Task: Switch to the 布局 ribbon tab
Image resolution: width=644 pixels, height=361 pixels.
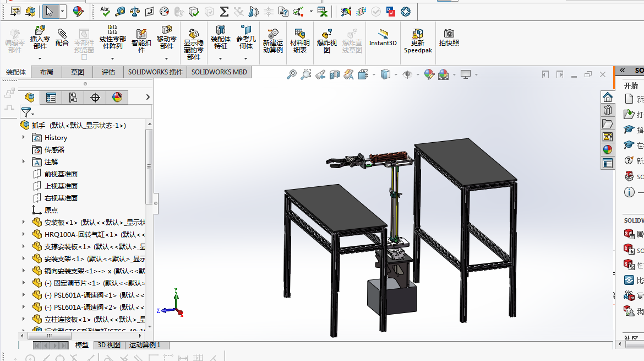Action: (x=46, y=72)
